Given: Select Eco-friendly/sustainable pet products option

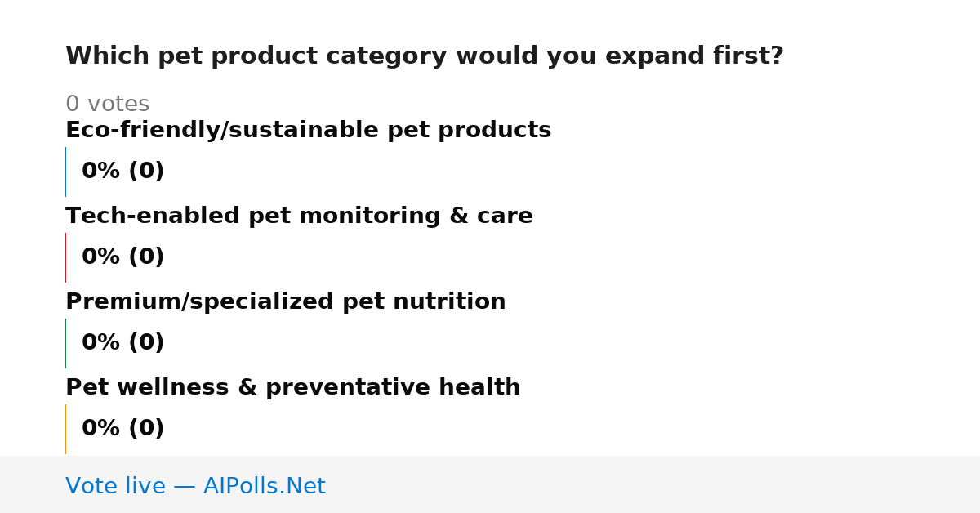Looking at the screenshot, I should point(308,130).
